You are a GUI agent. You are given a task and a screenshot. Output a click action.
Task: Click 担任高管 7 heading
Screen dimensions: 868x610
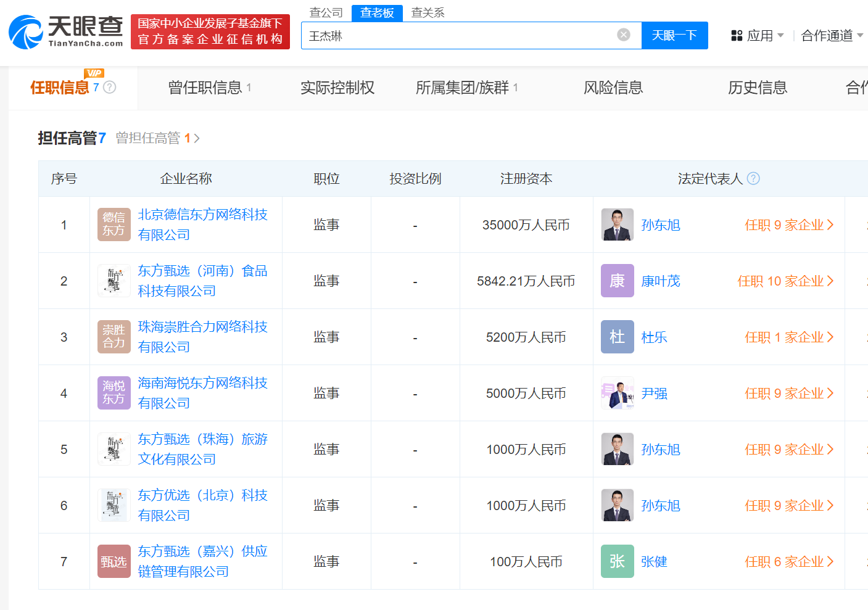click(72, 138)
